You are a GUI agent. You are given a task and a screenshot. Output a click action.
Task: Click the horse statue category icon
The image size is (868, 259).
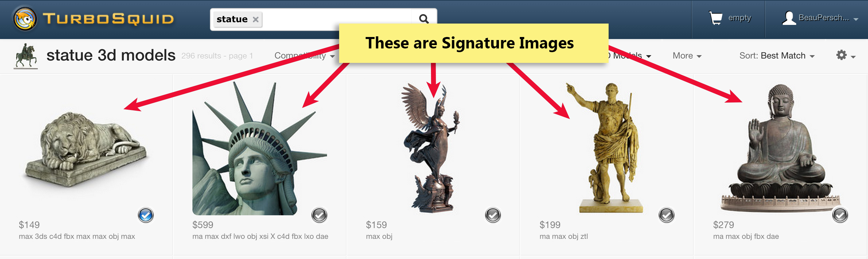click(x=26, y=56)
